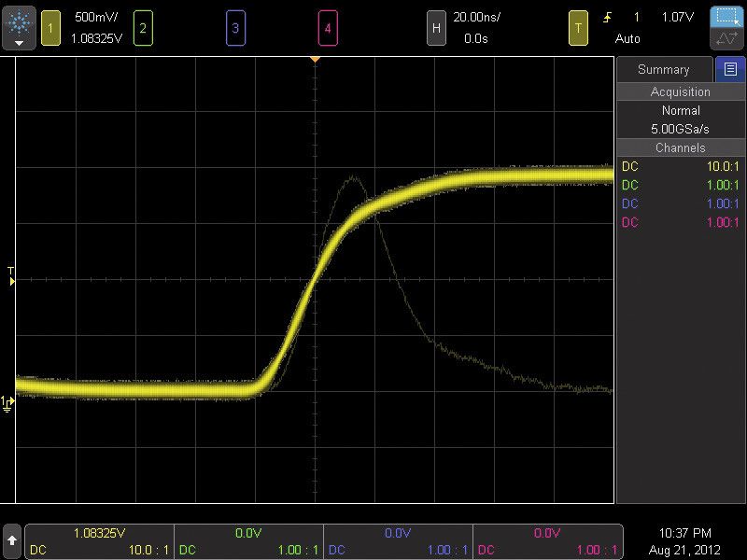Open the Agilent main menu logo

point(19,27)
